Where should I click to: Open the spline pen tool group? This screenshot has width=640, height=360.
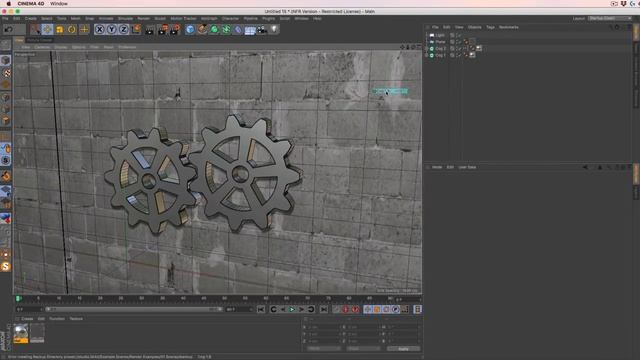tap(202, 29)
